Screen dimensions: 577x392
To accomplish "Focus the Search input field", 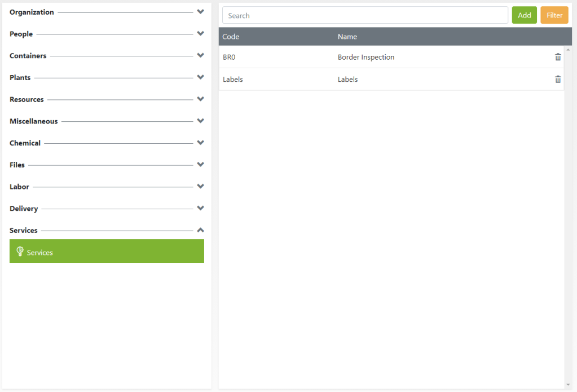I will (x=365, y=15).
